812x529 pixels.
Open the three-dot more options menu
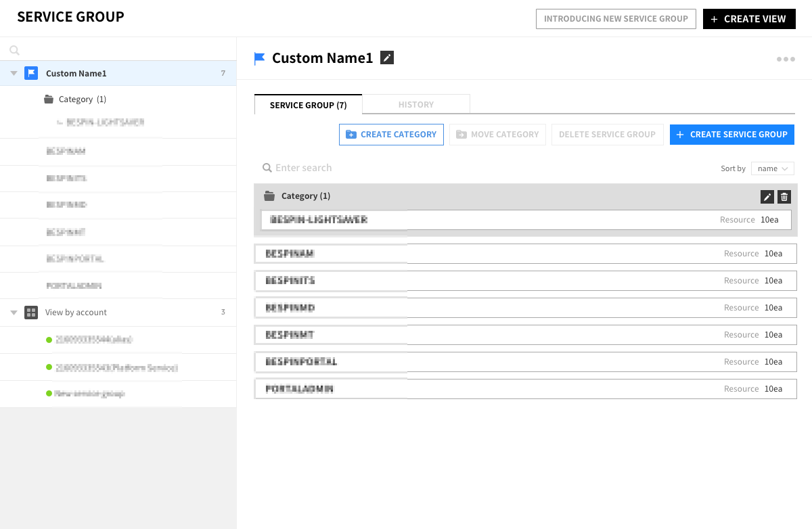786,60
